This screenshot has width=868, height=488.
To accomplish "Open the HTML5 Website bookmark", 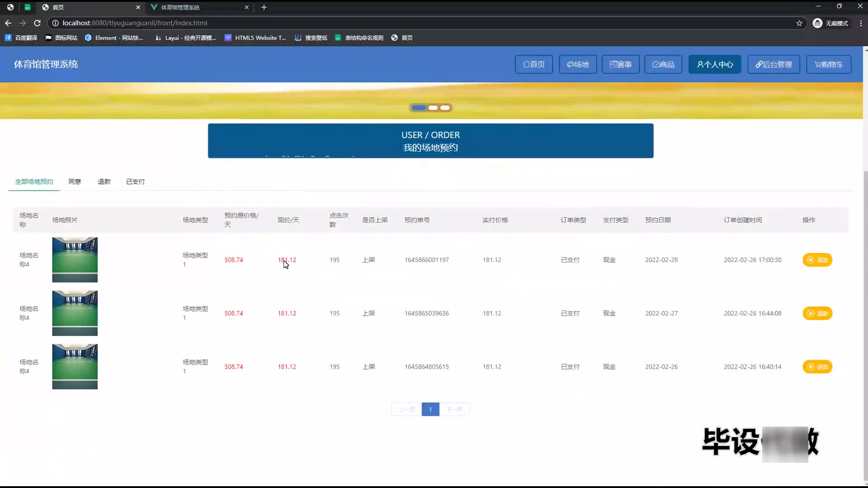I will pyautogui.click(x=255, y=38).
